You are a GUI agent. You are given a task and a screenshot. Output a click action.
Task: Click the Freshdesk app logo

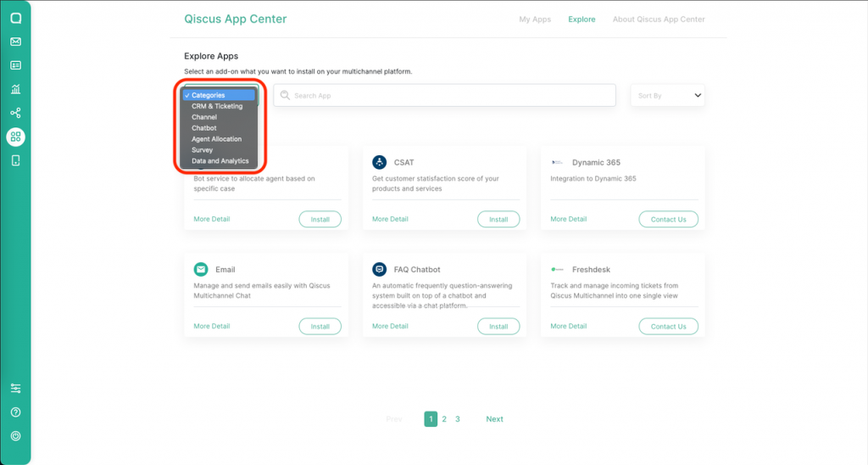tap(557, 269)
